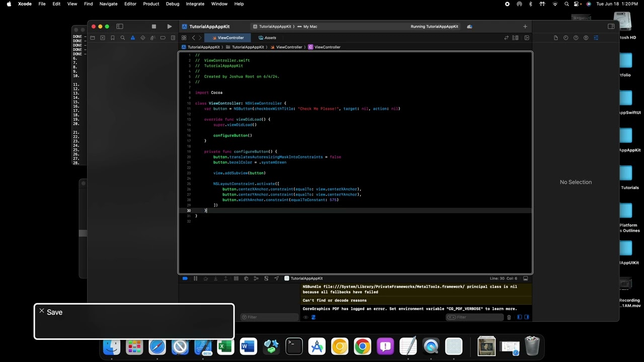Open the test navigator diamond icon
Image resolution: width=644 pixels, height=362 pixels.
click(x=143, y=38)
